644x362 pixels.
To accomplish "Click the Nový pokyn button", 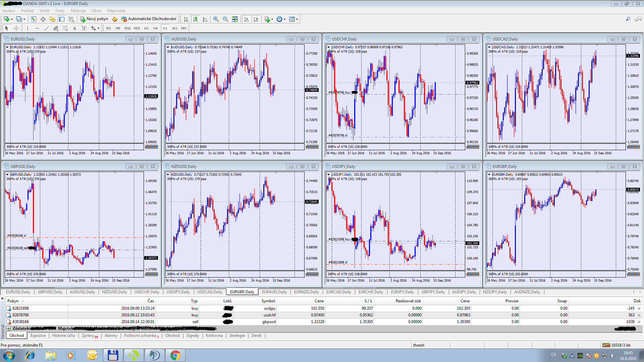I will coord(94,19).
